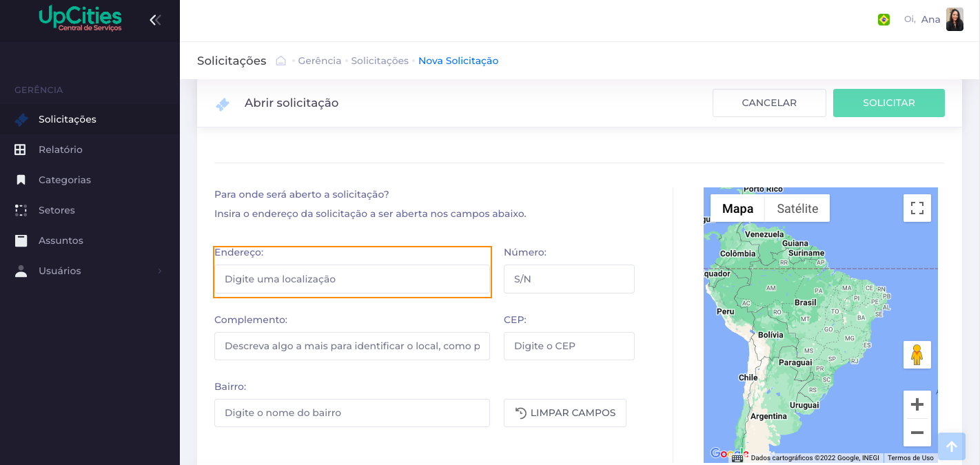Click the UpCities logo

click(x=81, y=19)
